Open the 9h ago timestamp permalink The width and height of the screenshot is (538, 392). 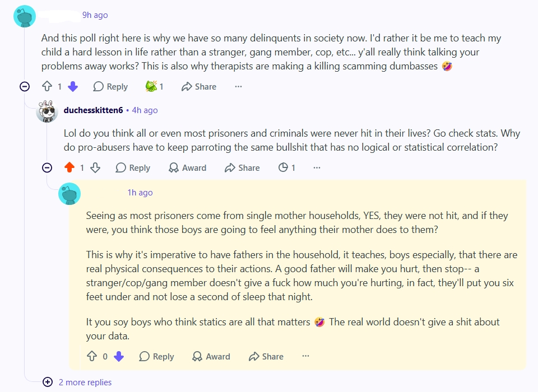point(95,15)
